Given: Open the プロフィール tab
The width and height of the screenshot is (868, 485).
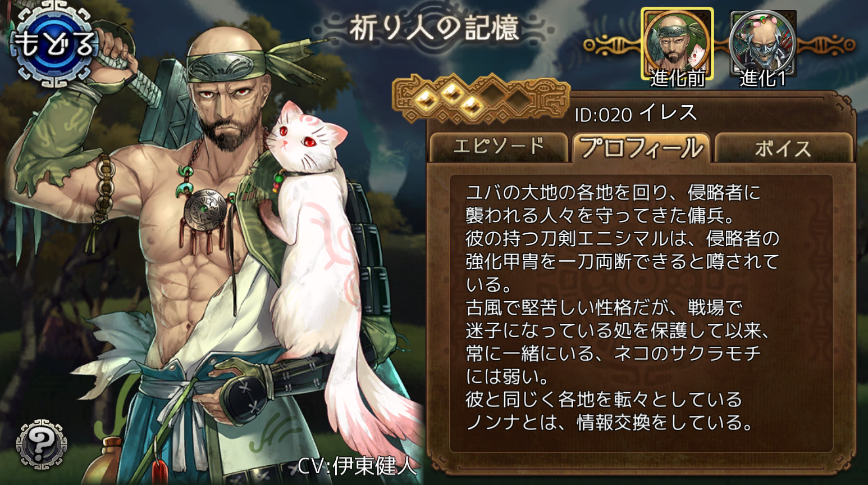Looking at the screenshot, I should pyautogui.click(x=641, y=148).
